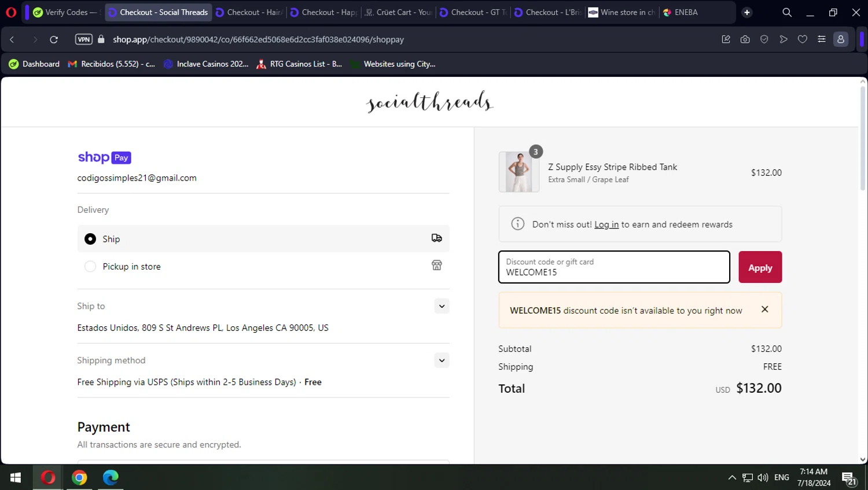The image size is (868, 490).
Task: Show hidden system tray icons
Action: 732,478
